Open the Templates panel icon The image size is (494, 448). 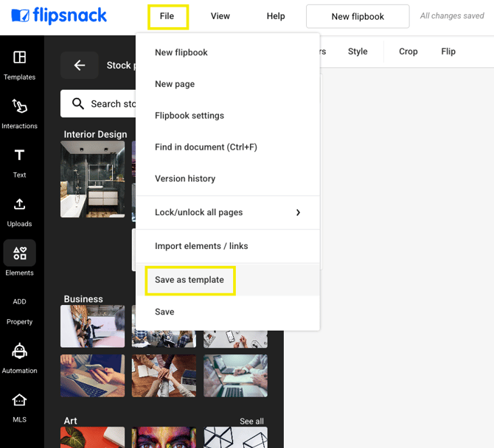pos(19,57)
